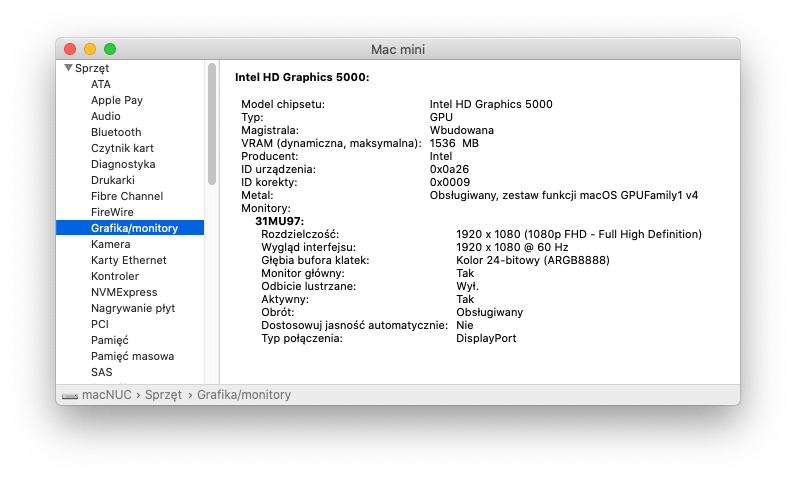Click the yellow minimize window button
796x479 pixels.
coord(90,48)
